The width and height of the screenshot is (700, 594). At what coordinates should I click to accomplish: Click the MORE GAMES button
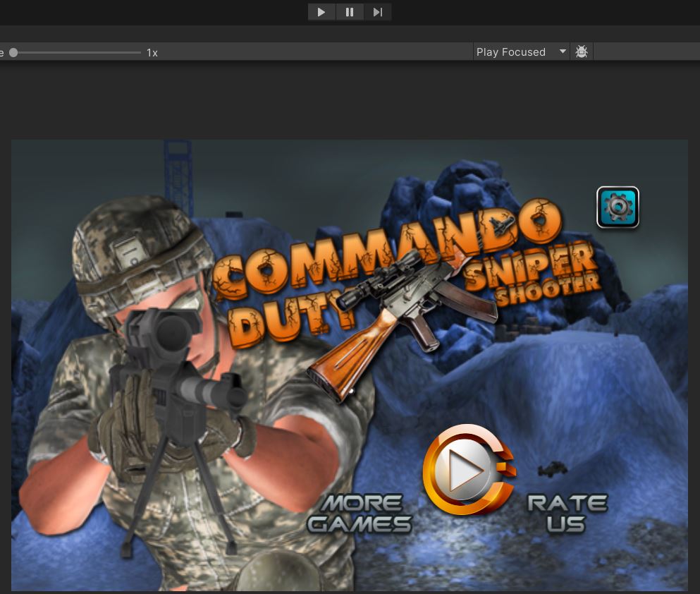pyautogui.click(x=360, y=514)
